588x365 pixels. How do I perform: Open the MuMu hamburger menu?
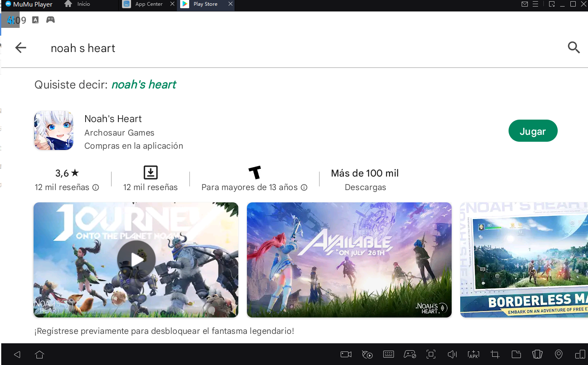(x=535, y=4)
